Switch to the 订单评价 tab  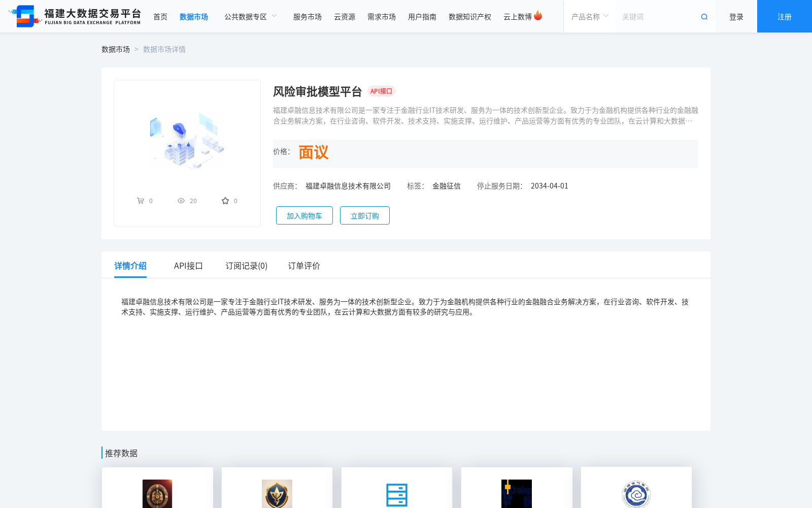[x=304, y=266]
